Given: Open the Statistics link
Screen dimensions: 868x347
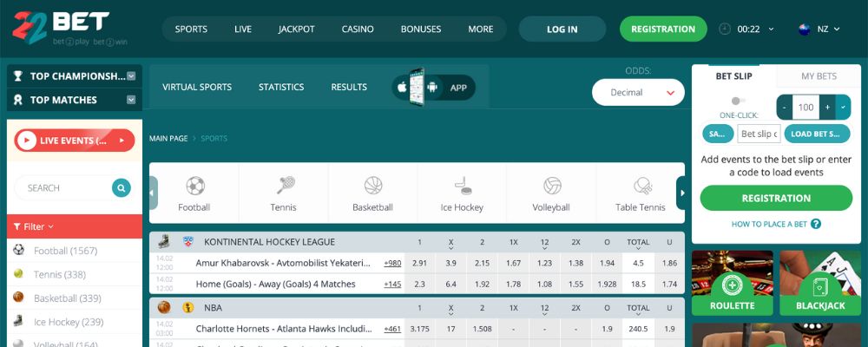Looking at the screenshot, I should (x=281, y=87).
